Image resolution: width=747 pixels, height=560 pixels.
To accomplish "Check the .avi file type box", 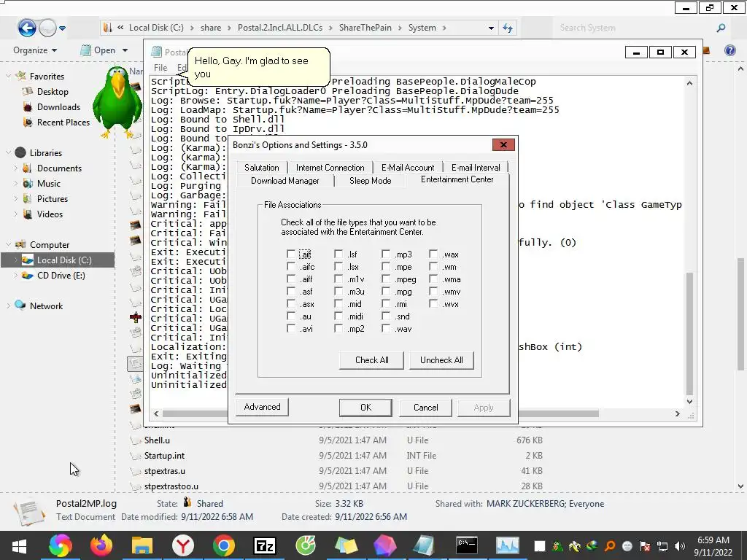I will [x=290, y=329].
